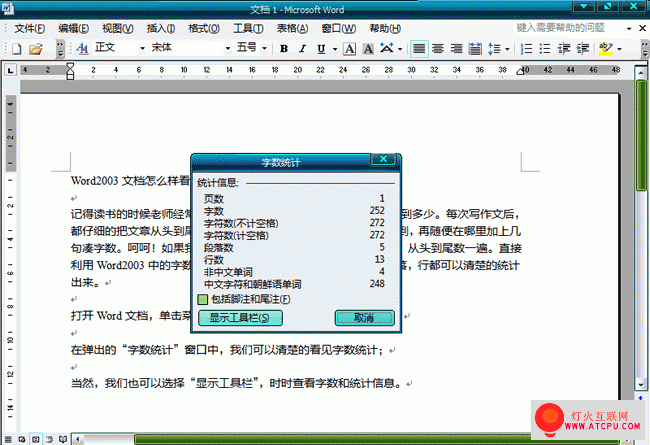Open the 视图(V) menu
This screenshot has height=445, width=650.
118,28
